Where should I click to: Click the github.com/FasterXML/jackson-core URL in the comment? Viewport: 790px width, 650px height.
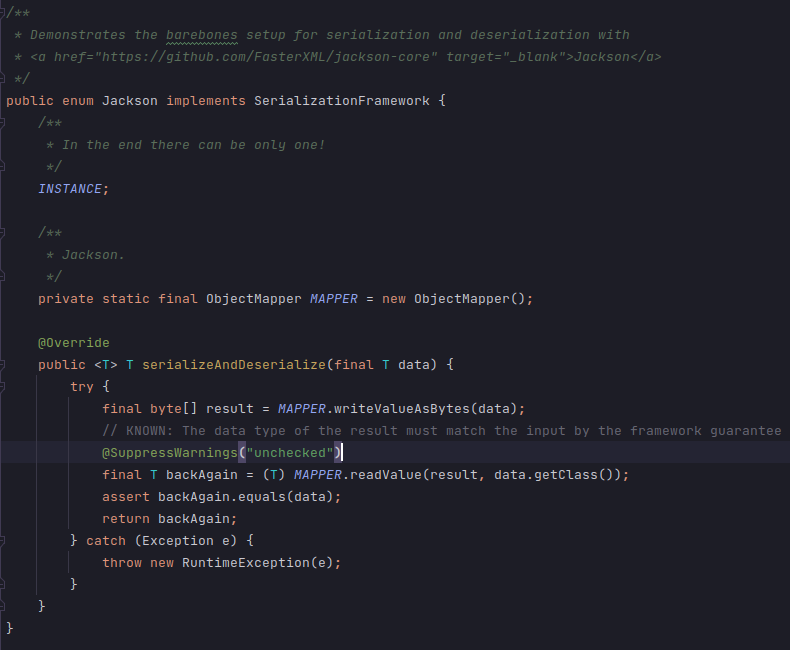tap(270, 57)
